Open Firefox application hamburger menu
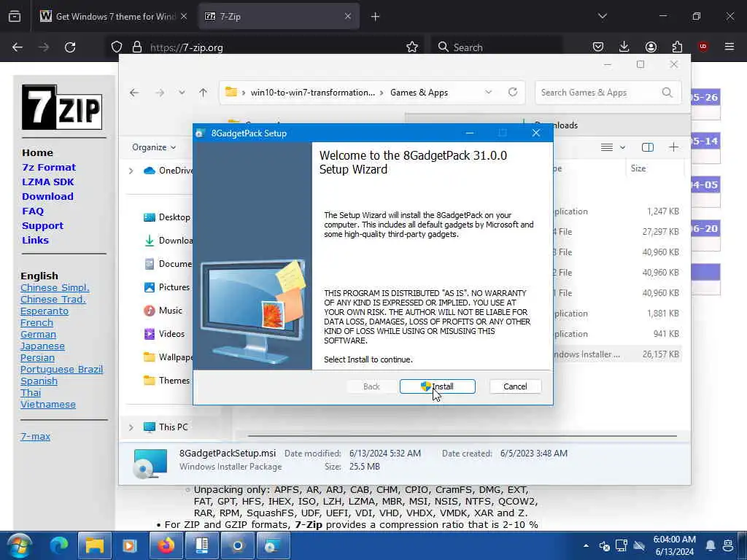Viewport: 747px width, 560px height. 729,47
